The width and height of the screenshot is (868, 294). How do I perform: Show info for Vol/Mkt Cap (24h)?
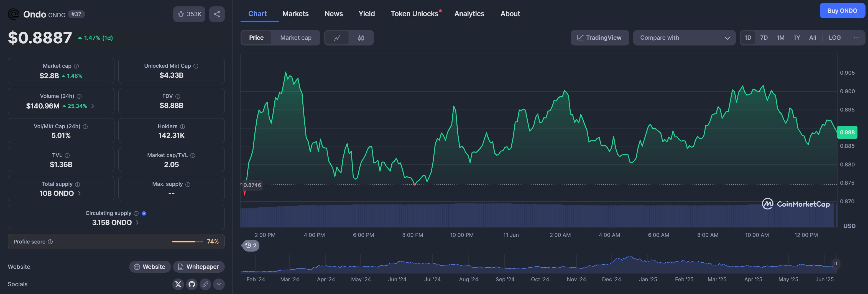(85, 127)
